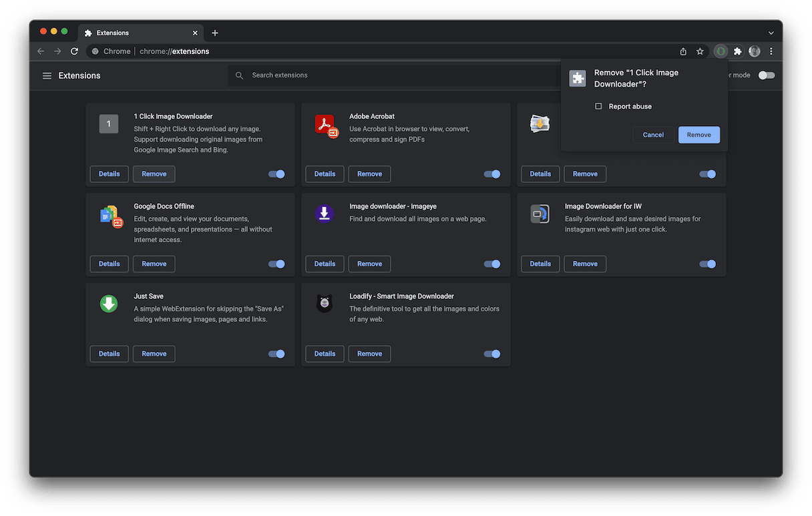Remove the Just Save extension
Viewport: 812px width, 516px height.
(154, 354)
